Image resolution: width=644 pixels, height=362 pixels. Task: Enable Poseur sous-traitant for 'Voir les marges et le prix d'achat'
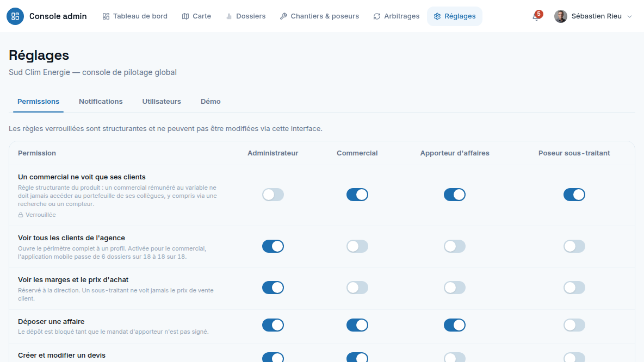(574, 288)
